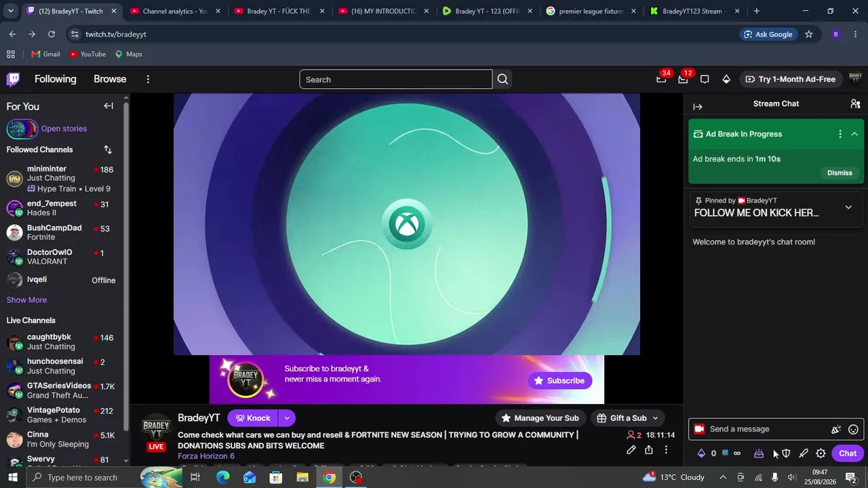
Task: Expand Show More followed channels
Action: (x=26, y=300)
